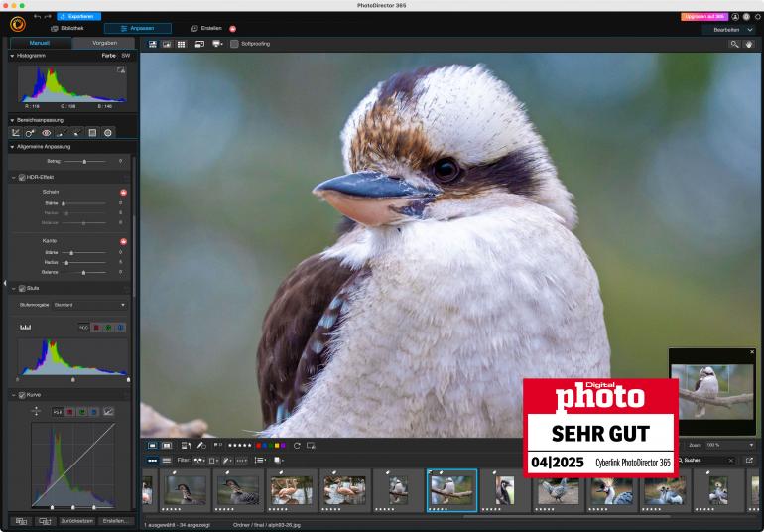Click the histogram clipping warning icon

pos(121,69)
